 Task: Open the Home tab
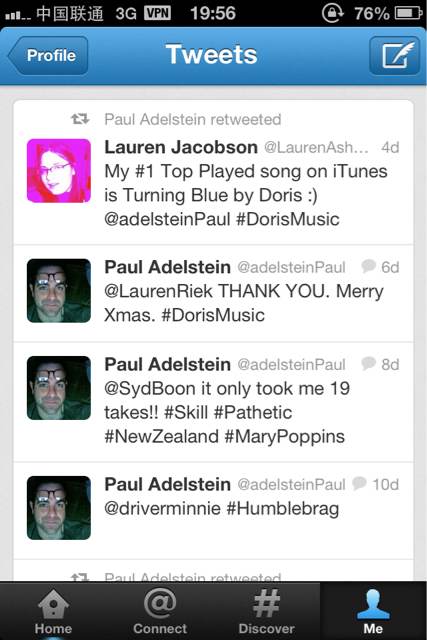click(x=53, y=611)
